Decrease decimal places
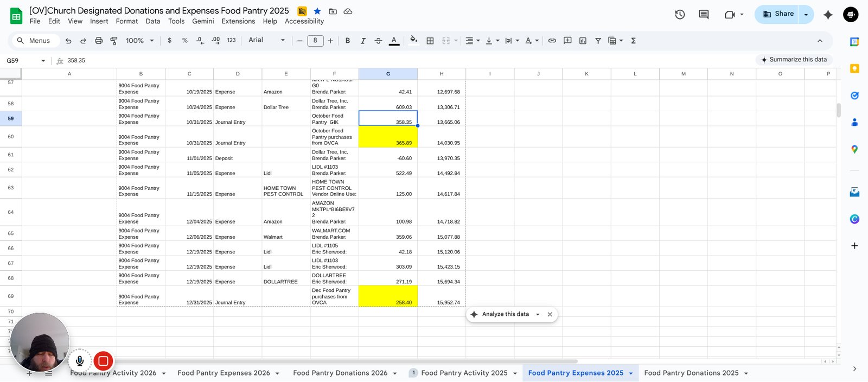The image size is (868, 382). coord(200,41)
